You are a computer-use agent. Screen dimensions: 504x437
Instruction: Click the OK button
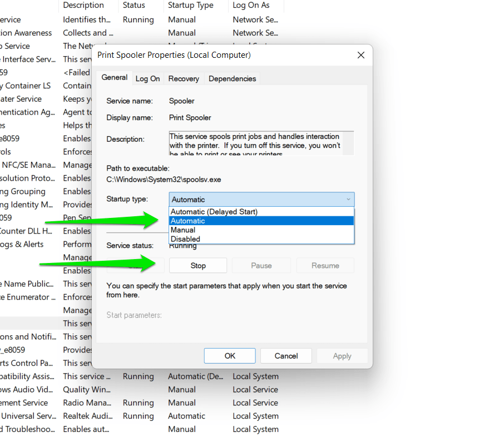point(230,356)
